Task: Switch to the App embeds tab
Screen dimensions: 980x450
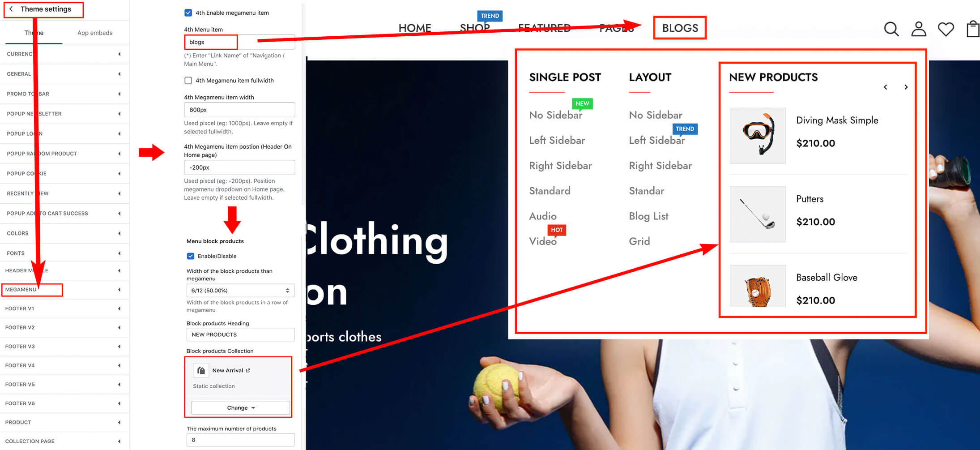Action: tap(95, 33)
